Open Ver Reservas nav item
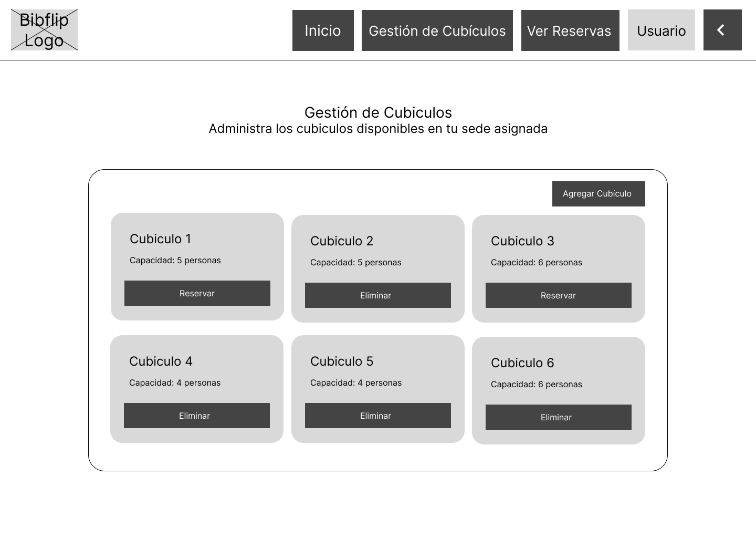 (570, 30)
